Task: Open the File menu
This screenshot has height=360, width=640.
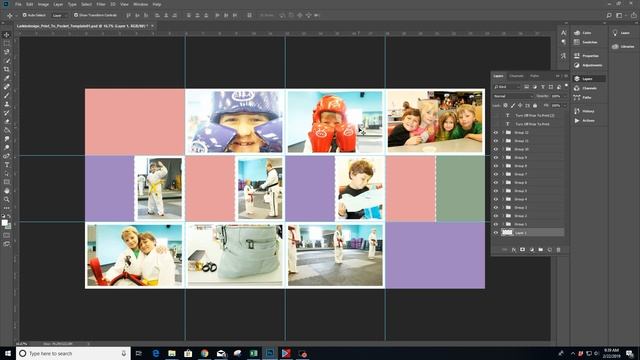Action: pyautogui.click(x=18, y=4)
